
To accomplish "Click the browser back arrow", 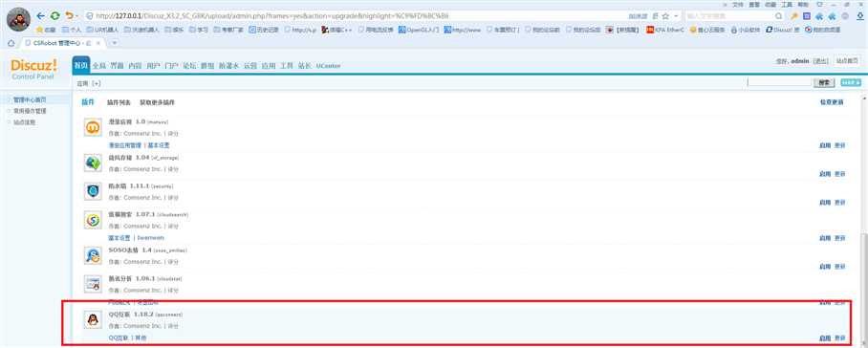I will pos(40,16).
